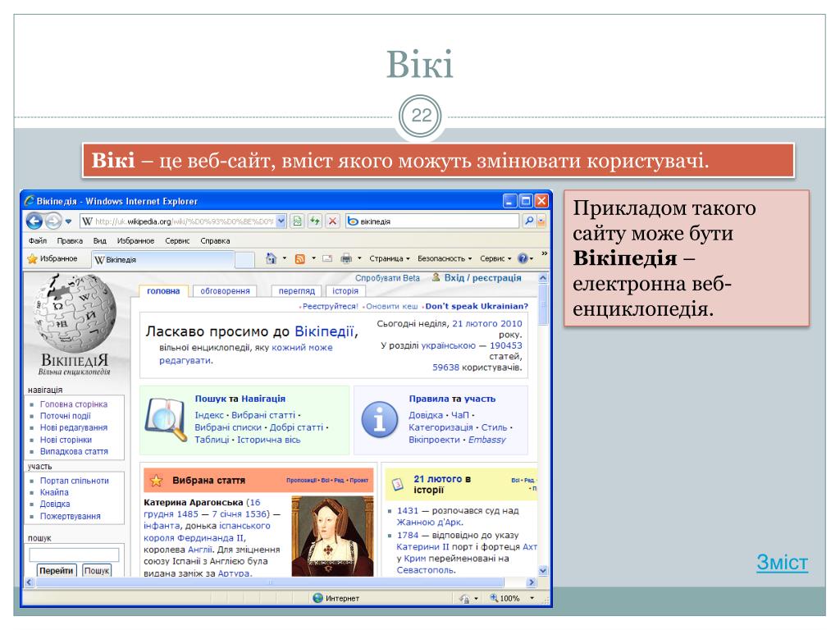
Task: Click the Интернет zone globe icon
Action: [x=317, y=598]
